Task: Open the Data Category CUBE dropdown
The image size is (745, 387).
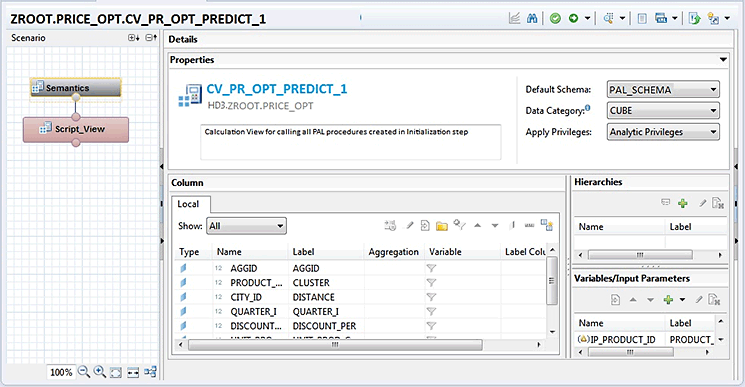Action: click(x=663, y=111)
